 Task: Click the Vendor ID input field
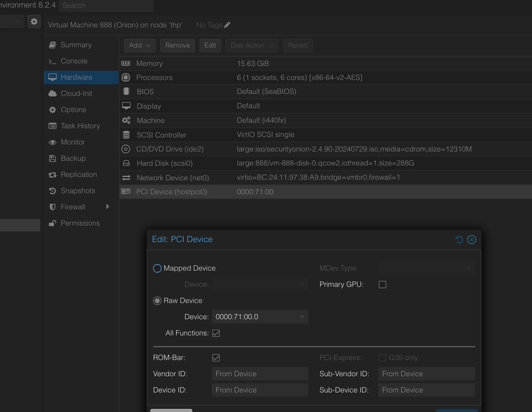260,374
